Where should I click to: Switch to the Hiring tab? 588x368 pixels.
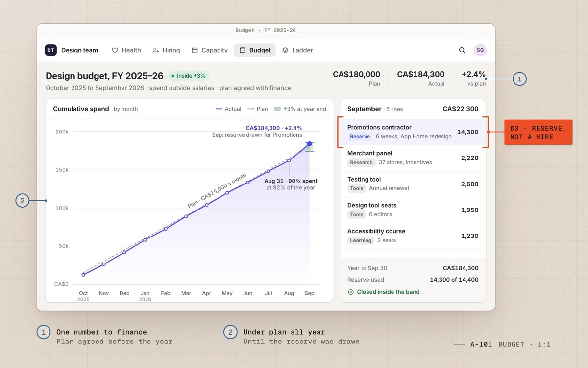[166, 50]
